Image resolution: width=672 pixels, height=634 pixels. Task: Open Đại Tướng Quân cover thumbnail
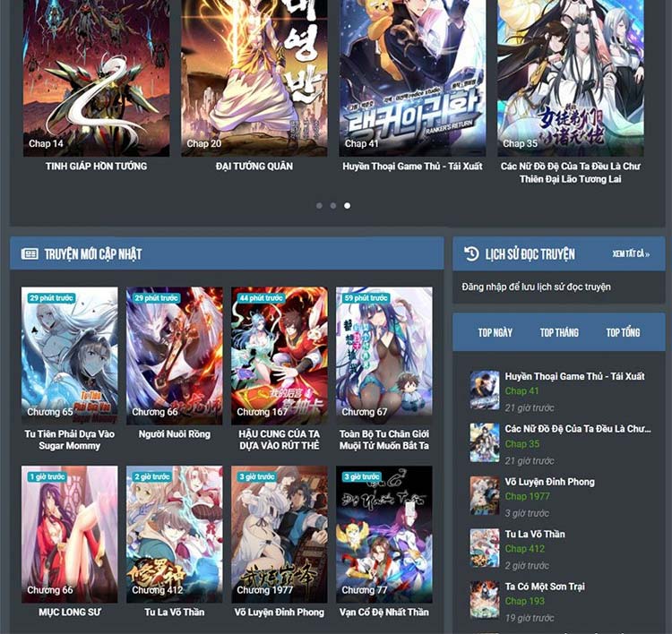(254, 78)
